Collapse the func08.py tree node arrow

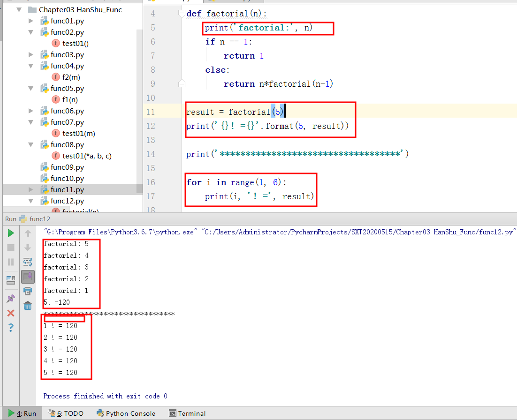coord(31,145)
